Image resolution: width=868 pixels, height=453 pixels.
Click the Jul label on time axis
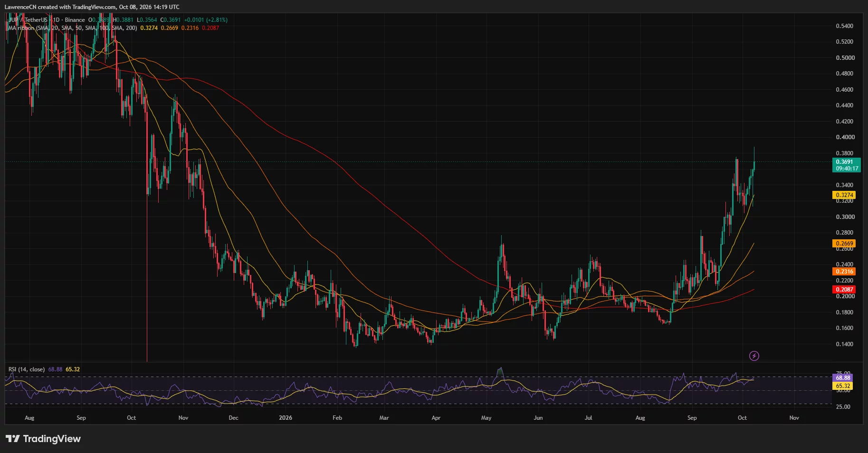(x=588, y=418)
